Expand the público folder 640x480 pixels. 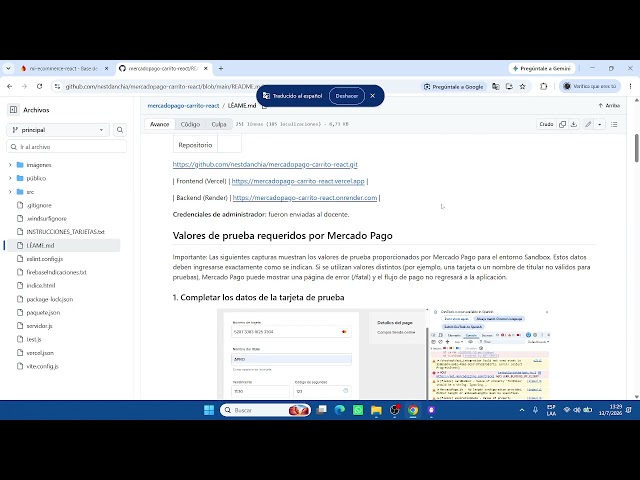click(x=10, y=178)
